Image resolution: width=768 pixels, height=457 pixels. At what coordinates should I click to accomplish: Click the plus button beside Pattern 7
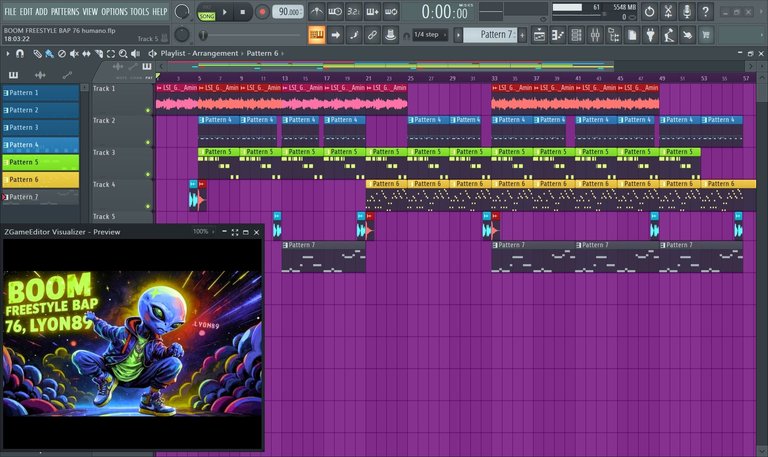[522, 35]
